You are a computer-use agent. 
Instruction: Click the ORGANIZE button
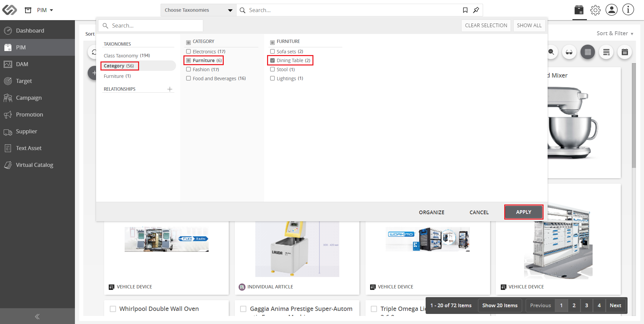[431, 212]
